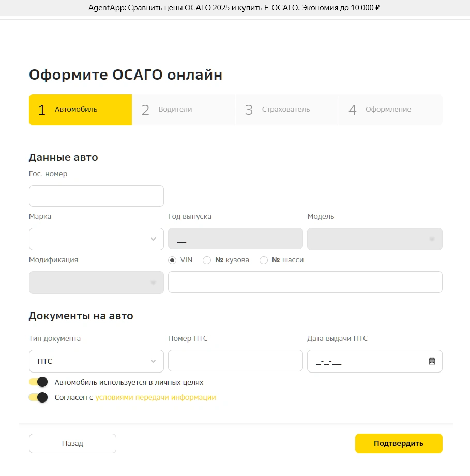Open the calendar icon for PTS issue date
The height and width of the screenshot is (476, 470).
pos(432,361)
